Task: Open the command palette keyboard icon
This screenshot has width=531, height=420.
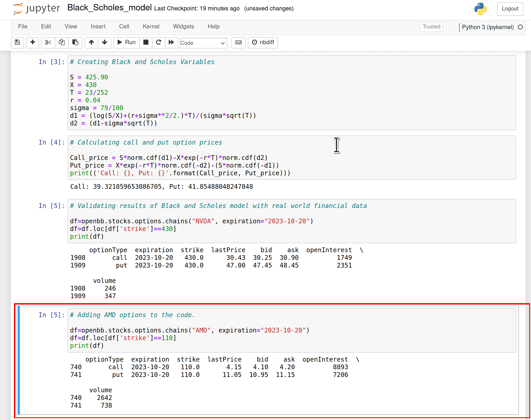Action: click(x=238, y=43)
